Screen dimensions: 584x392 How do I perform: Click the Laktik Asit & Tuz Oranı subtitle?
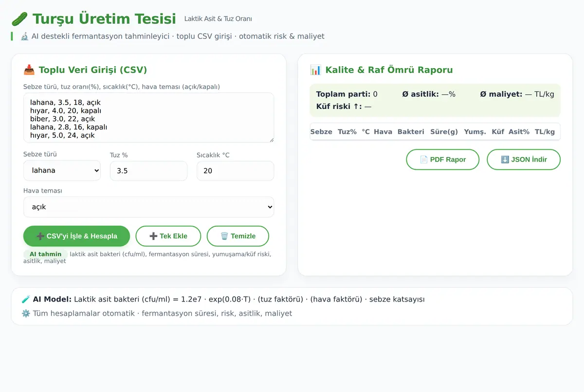coord(218,19)
